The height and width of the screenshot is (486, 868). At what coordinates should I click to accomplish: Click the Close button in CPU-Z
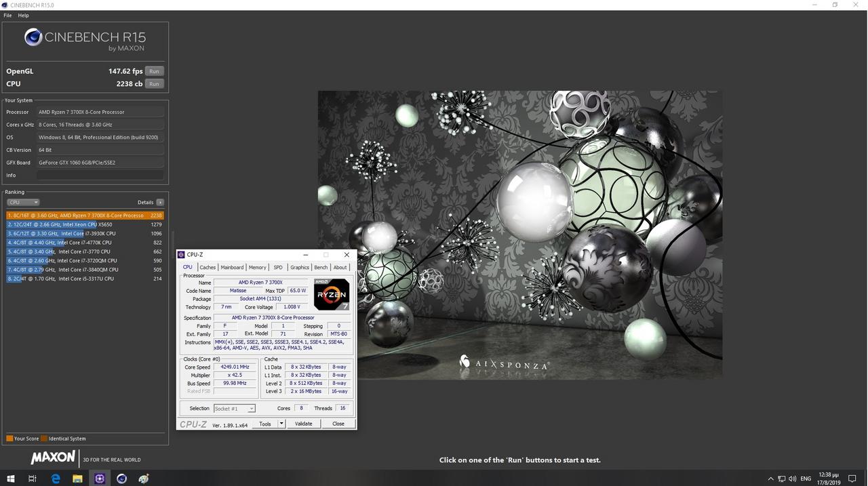point(338,424)
